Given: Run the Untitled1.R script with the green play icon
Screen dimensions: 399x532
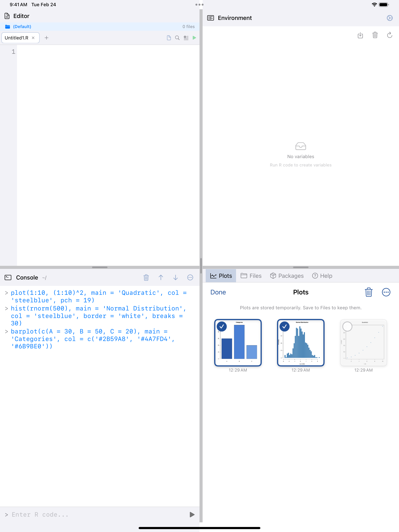Looking at the screenshot, I should pos(194,38).
